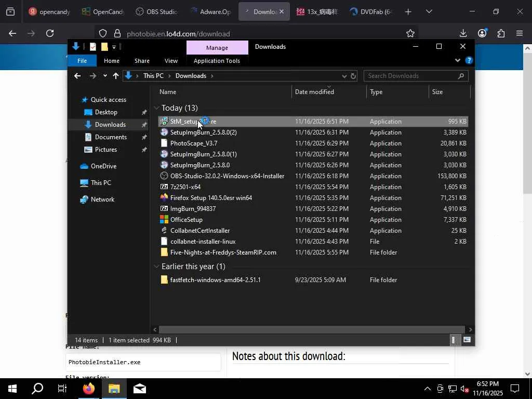Image resolution: width=532 pixels, height=399 pixels.
Task: Click the New folder icon in Explorer title bar
Action: pyautogui.click(x=104, y=46)
